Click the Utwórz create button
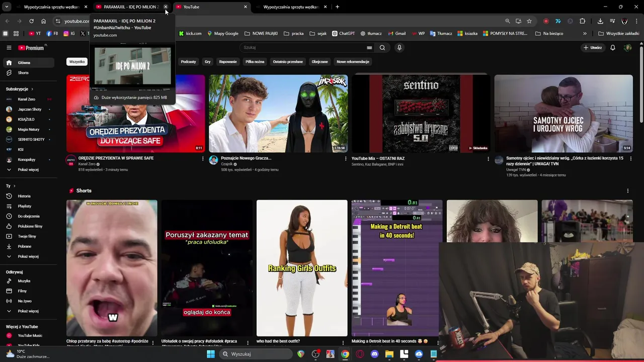644x362 pixels. click(593, 48)
